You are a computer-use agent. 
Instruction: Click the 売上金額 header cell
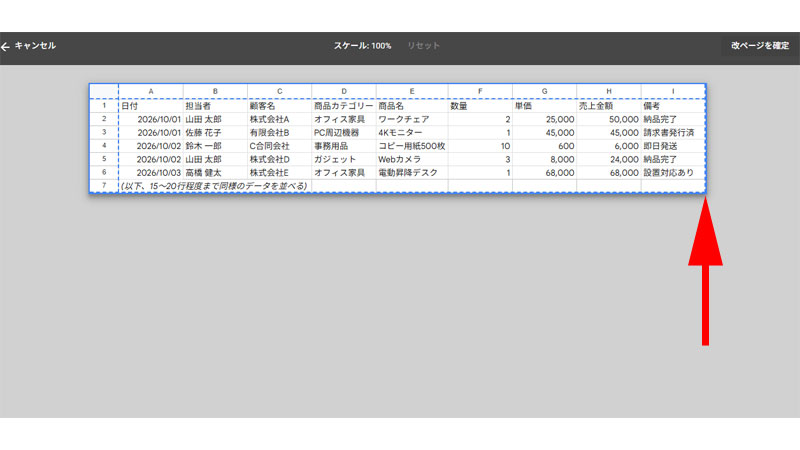pos(609,106)
